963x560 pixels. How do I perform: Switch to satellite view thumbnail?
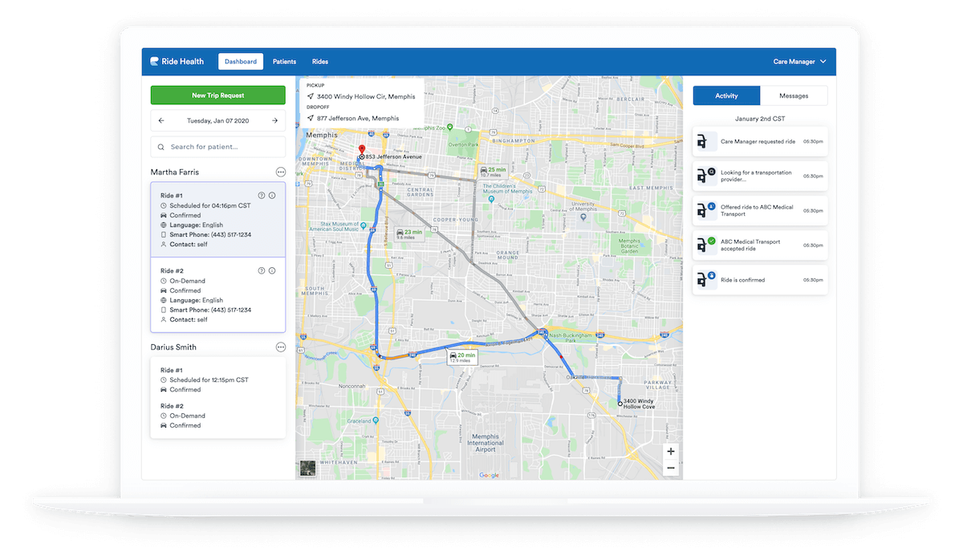click(x=308, y=469)
